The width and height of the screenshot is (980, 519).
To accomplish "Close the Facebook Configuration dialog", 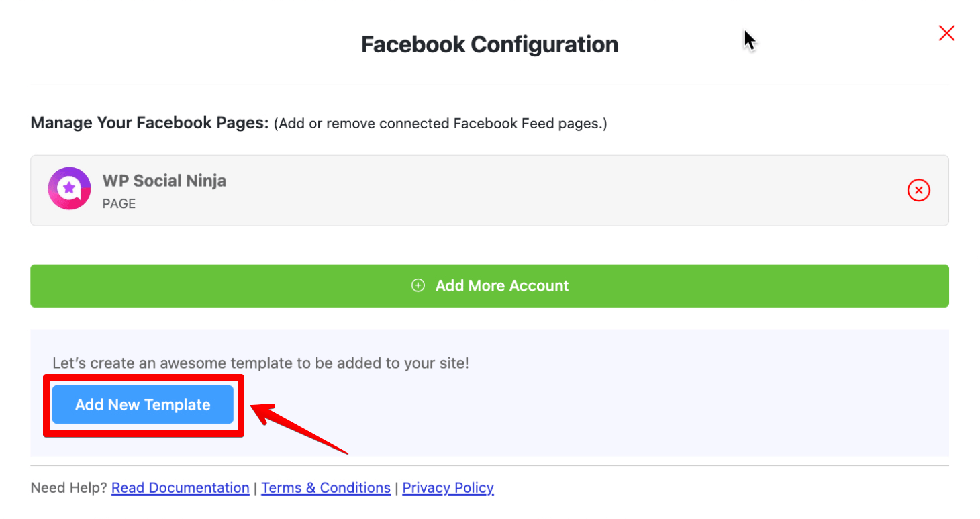I will [946, 33].
